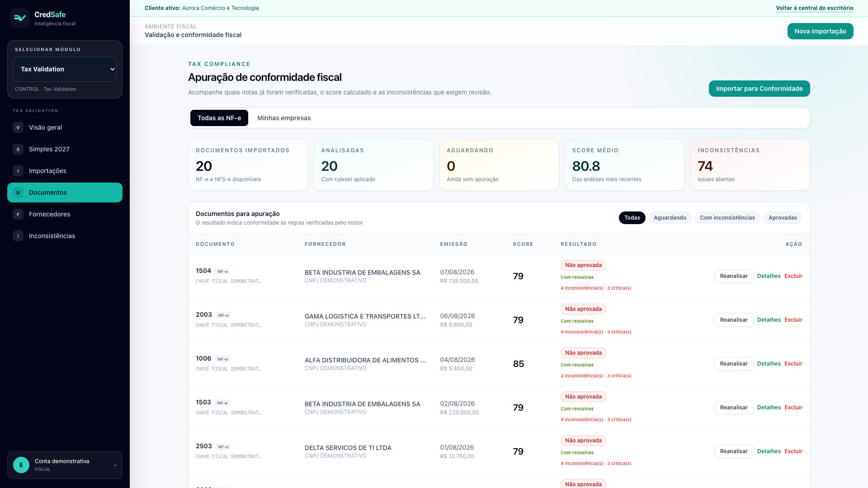This screenshot has width=868, height=488.
Task: Click the E avatar of Conta demonstrativa
Action: pyautogui.click(x=21, y=465)
